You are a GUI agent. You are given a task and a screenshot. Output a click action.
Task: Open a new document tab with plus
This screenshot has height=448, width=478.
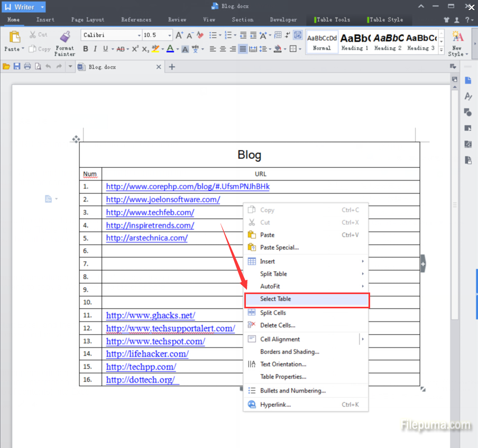[x=171, y=67]
